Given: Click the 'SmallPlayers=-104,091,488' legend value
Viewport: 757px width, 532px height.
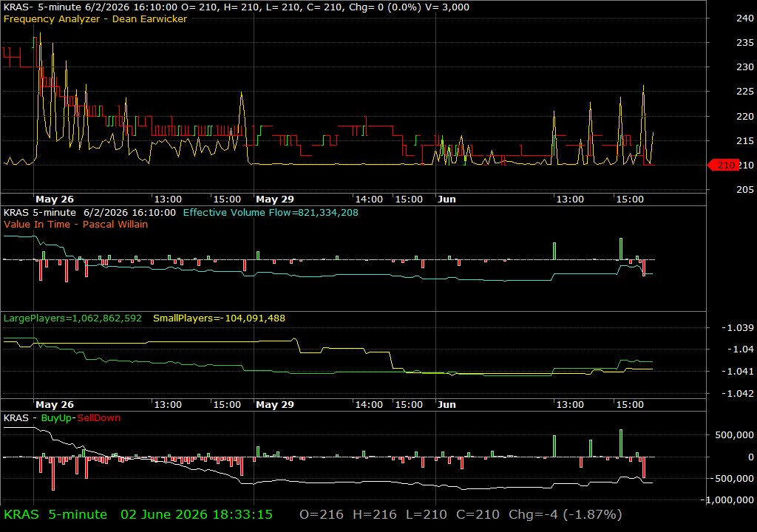Looking at the screenshot, I should [219, 318].
